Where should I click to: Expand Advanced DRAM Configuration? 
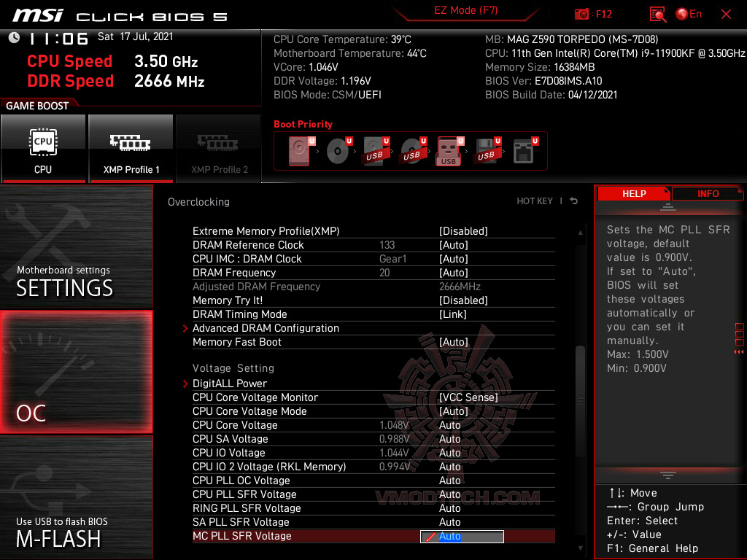[266, 327]
